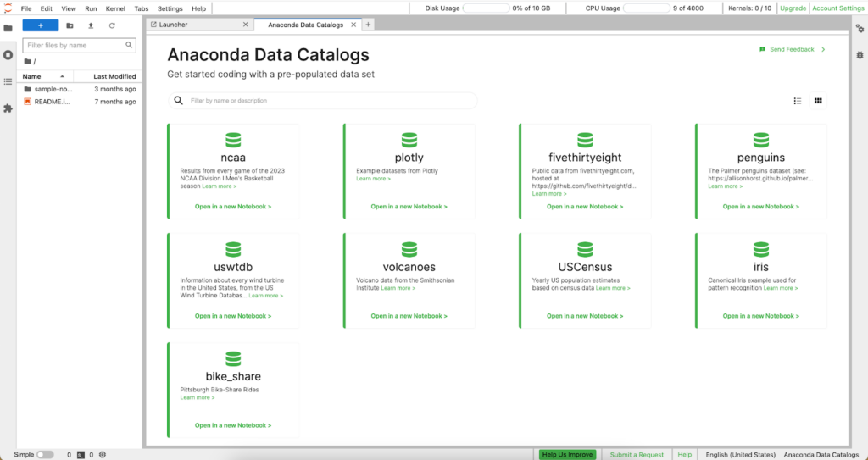
Task: Click the fivethirtyeight database icon
Action: pyautogui.click(x=585, y=140)
